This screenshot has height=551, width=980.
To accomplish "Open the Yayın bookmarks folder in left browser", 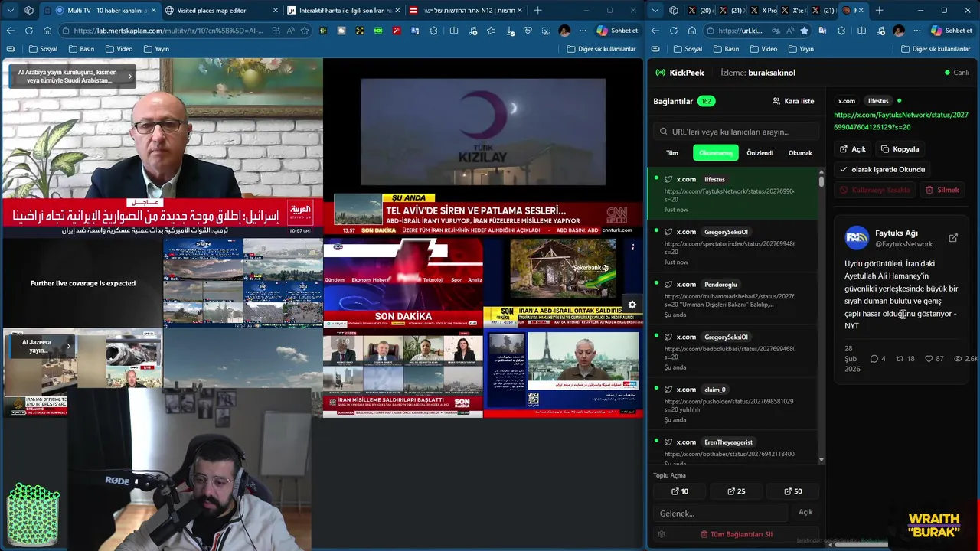I will coord(156,48).
